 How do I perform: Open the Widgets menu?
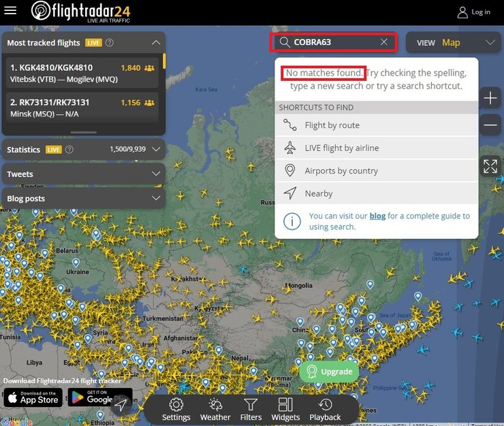tap(285, 409)
